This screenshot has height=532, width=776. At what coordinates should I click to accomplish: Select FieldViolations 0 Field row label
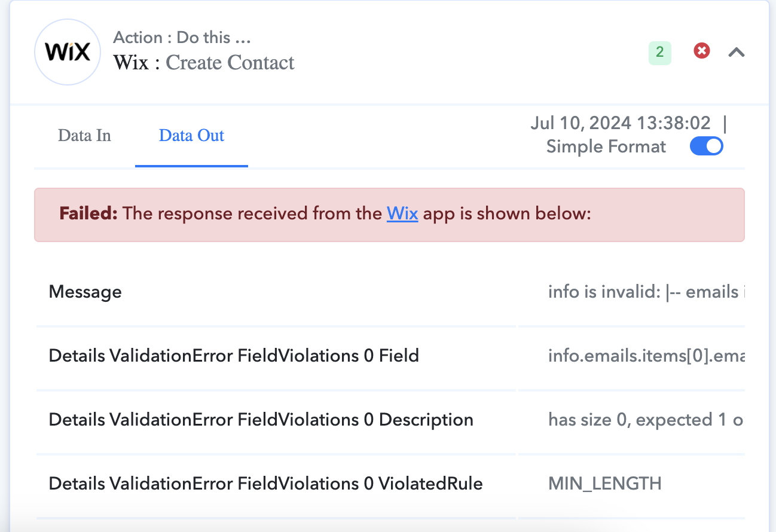pyautogui.click(x=234, y=356)
